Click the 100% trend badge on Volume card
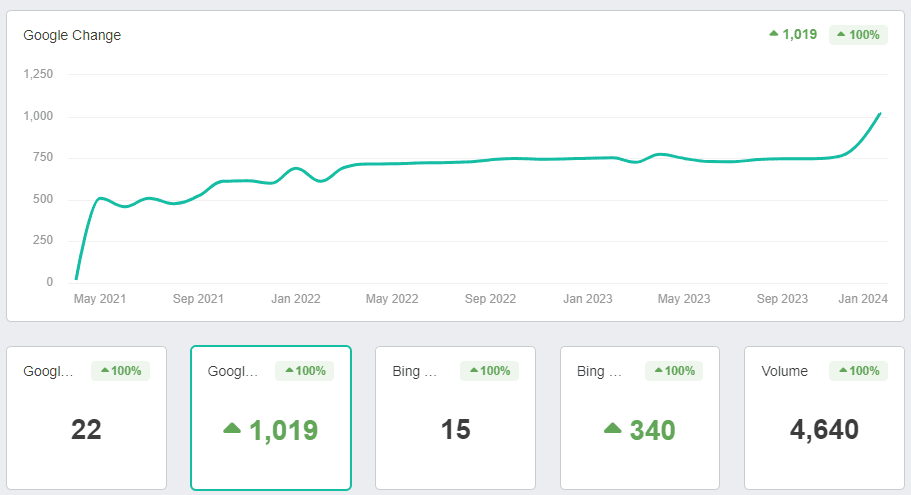The height and width of the screenshot is (495, 911). click(x=858, y=371)
